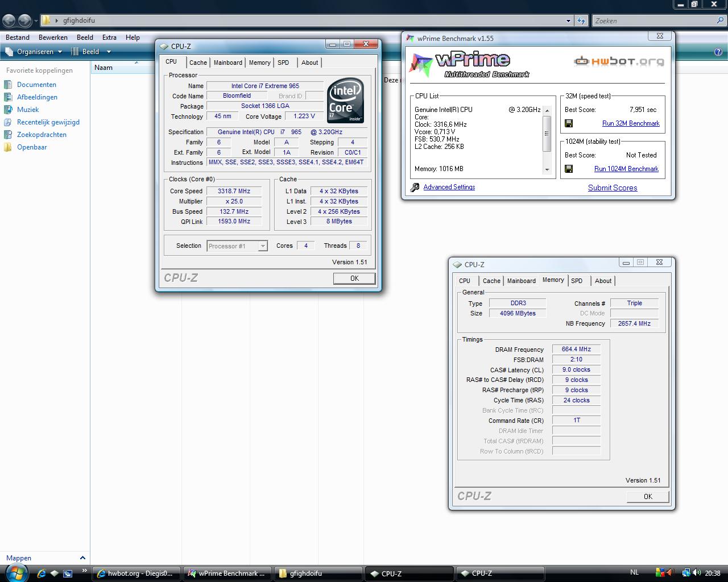Switch to hwbot.org taskbar button

pos(136,573)
